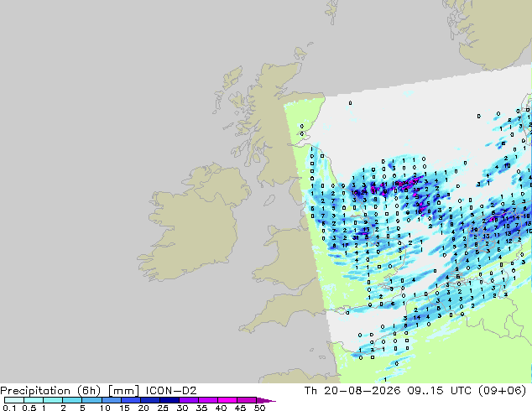The image size is (532, 411).
Task: Click the '09..15 UTC' time range text
Action: click(440, 391)
